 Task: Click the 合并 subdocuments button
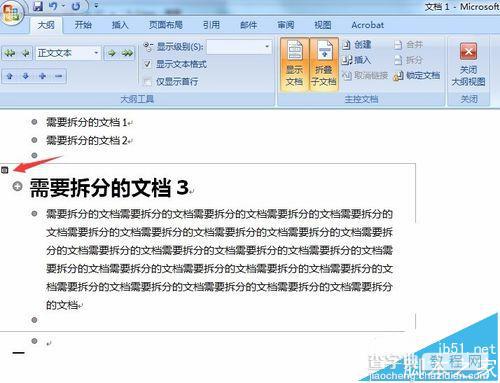tap(409, 44)
